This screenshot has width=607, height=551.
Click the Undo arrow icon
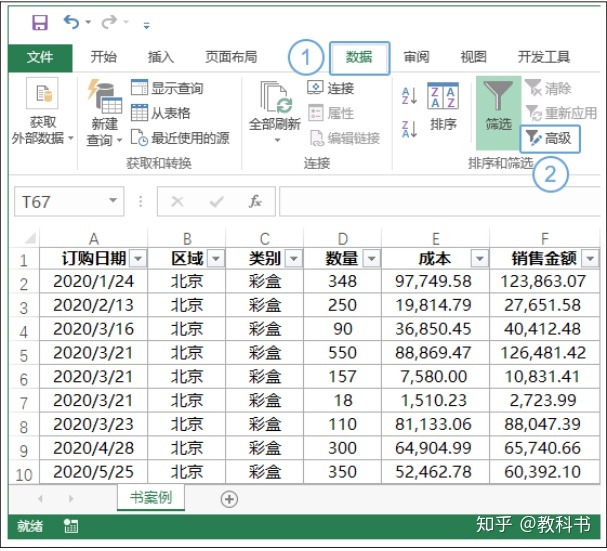[71, 22]
